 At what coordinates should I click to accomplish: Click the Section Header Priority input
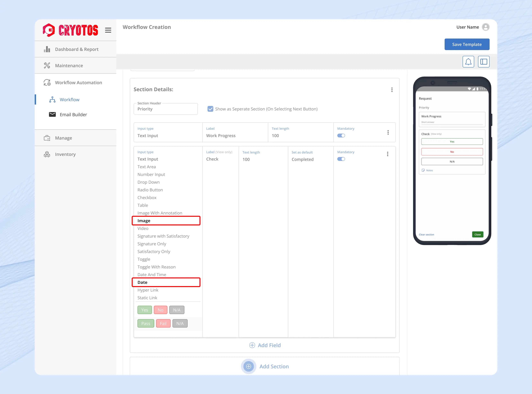coord(166,109)
